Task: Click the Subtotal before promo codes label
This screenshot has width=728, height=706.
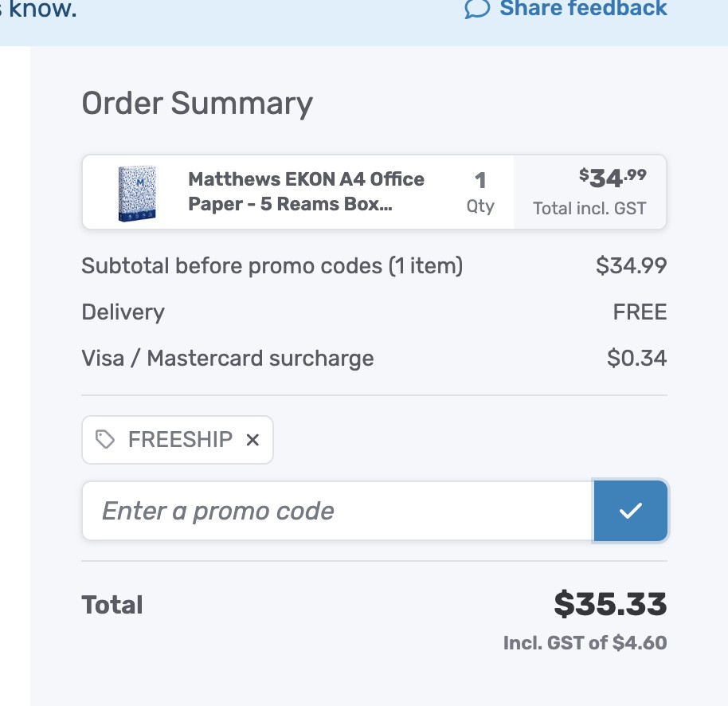Action: click(x=272, y=265)
